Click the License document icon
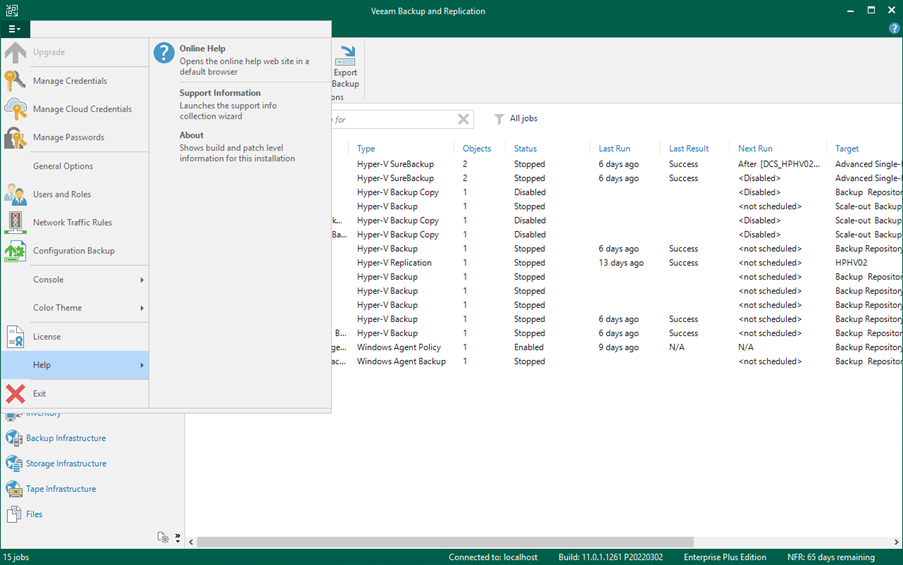This screenshot has width=903, height=565. pos(16,336)
